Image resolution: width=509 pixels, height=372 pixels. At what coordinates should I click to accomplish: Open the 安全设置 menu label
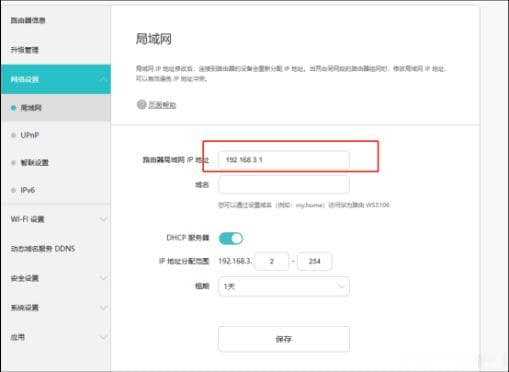(x=25, y=278)
